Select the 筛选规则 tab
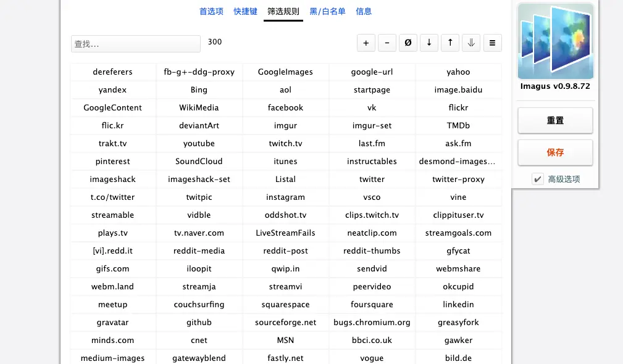Viewport: 623px width, 364px height. pyautogui.click(x=283, y=12)
